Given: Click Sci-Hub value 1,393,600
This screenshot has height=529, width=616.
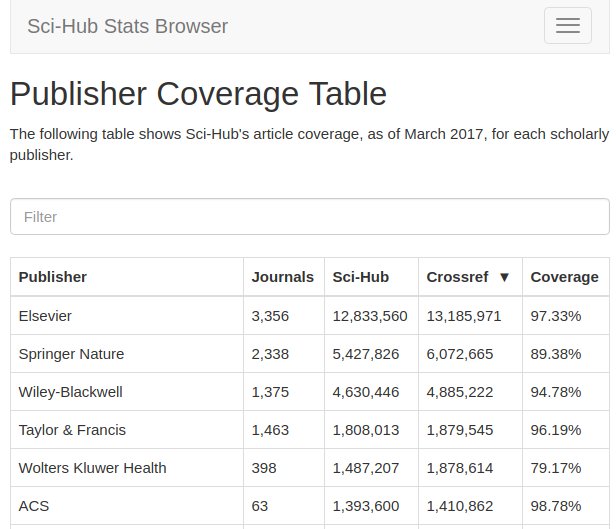Looking at the screenshot, I should click(366, 507).
